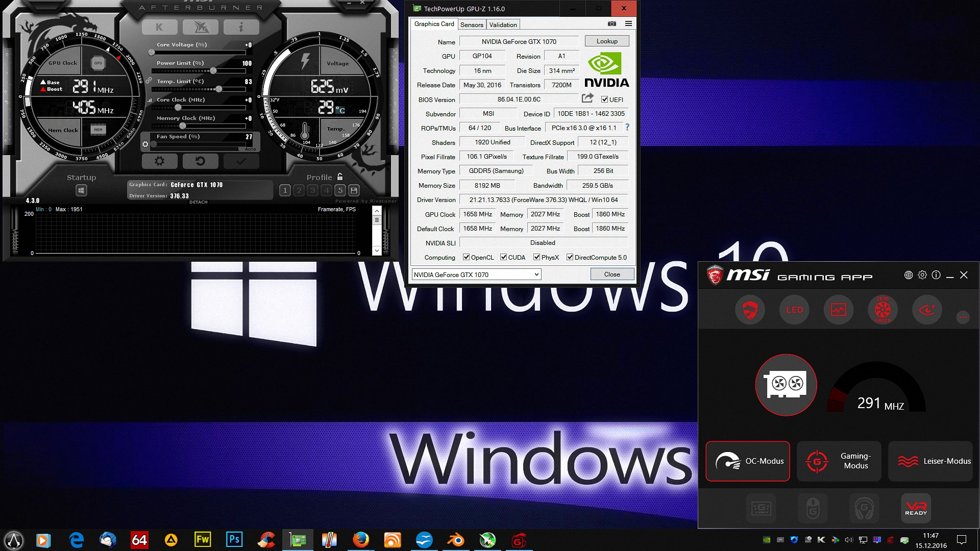The image size is (980, 551).
Task: Click the Lookup button
Action: 606,41
